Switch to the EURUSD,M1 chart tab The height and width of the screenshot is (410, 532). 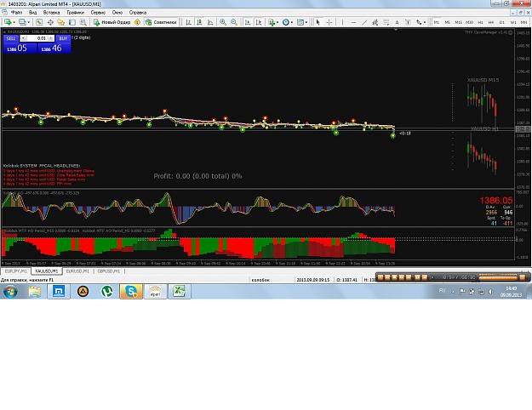[77, 271]
